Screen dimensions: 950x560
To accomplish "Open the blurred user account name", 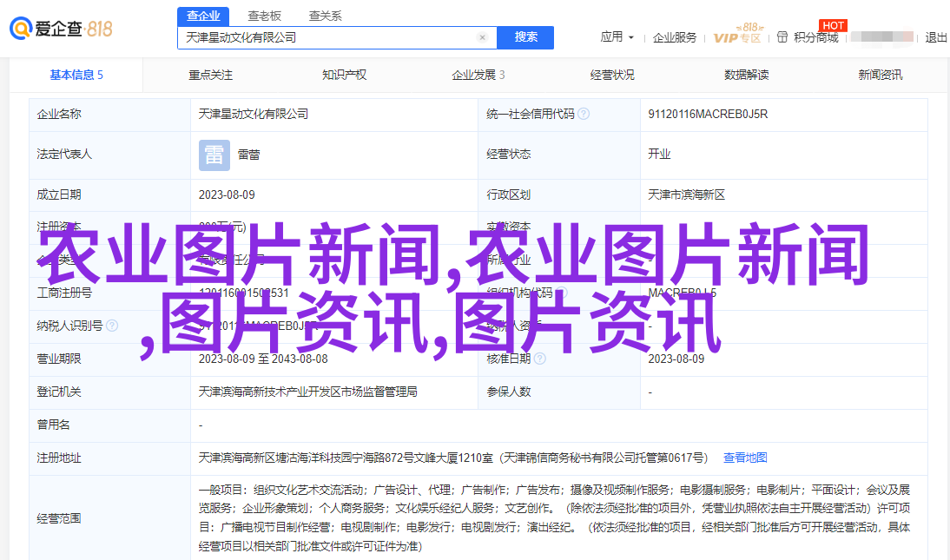I will point(882,37).
